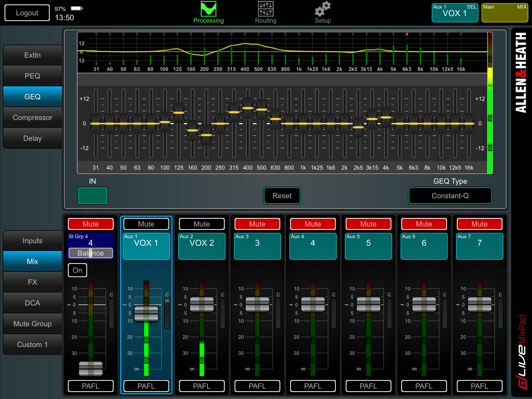Enable PAFL on Aux 7 channel
Screen dimensions: 532x399
point(479,386)
